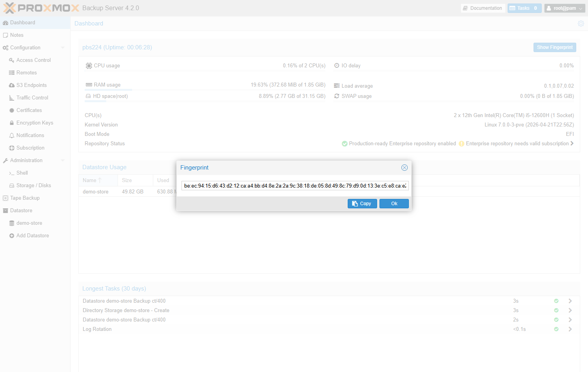Click the Enterprise repository warning icon

[461, 144]
